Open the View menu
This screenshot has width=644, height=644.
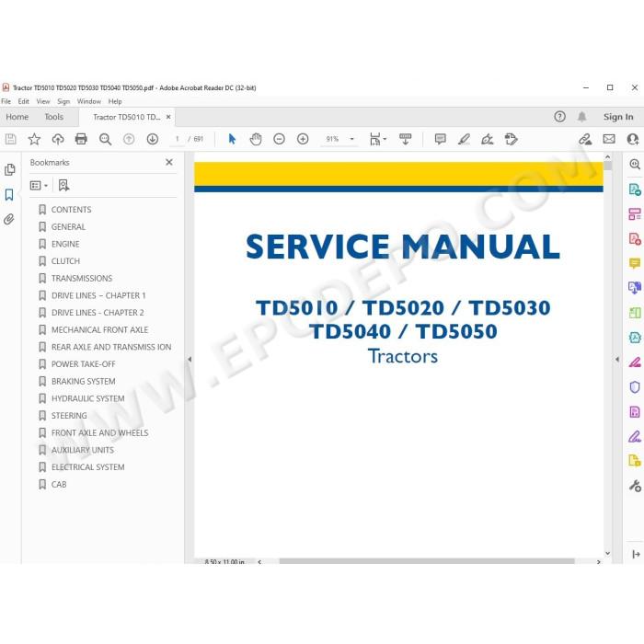(43, 101)
